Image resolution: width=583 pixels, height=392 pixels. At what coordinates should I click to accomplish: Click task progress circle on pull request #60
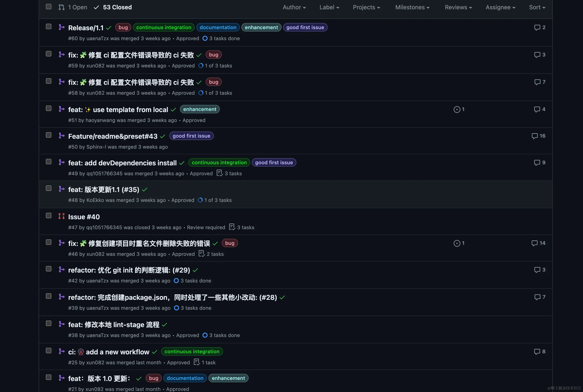point(205,38)
